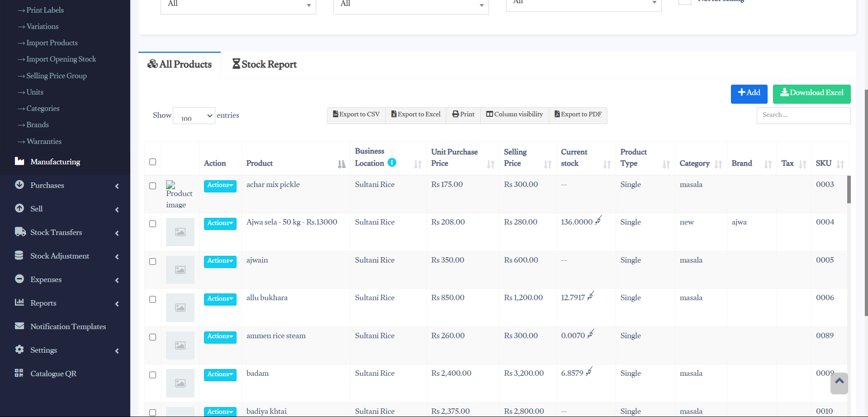
Task: Click the Download Excel button
Action: (x=811, y=94)
